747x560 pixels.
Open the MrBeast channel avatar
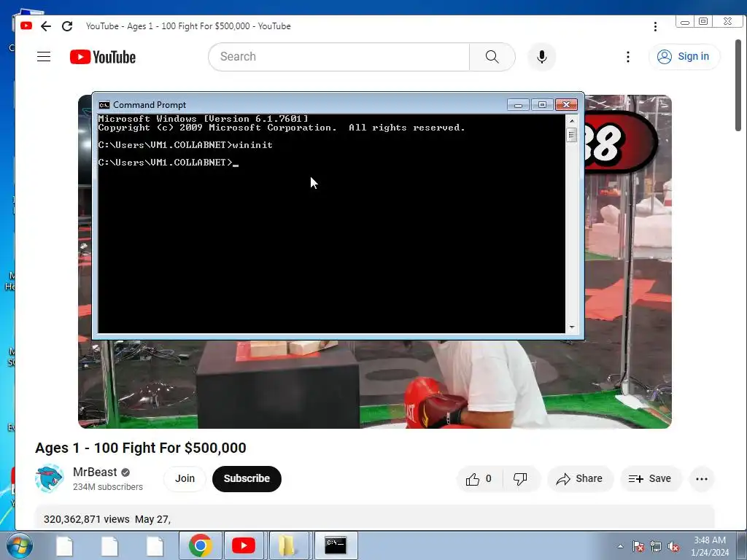pyautogui.click(x=50, y=478)
